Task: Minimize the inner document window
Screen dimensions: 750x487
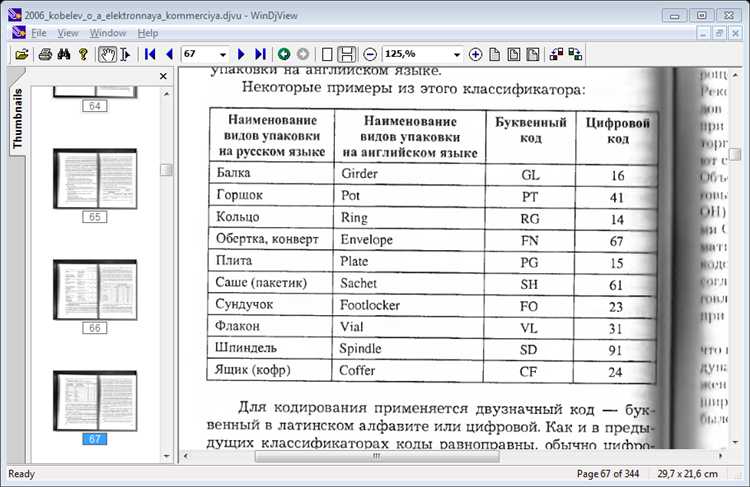Action: point(703,33)
